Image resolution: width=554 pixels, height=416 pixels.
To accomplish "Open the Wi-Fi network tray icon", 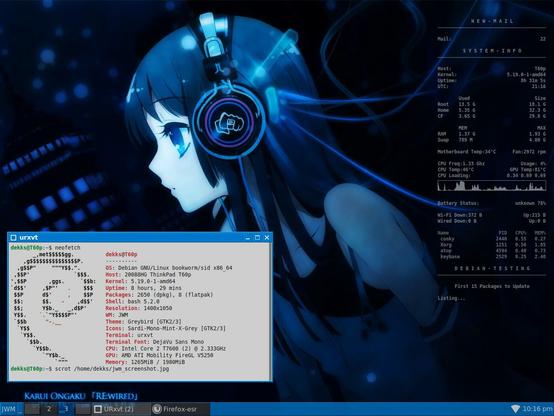I will (x=515, y=409).
